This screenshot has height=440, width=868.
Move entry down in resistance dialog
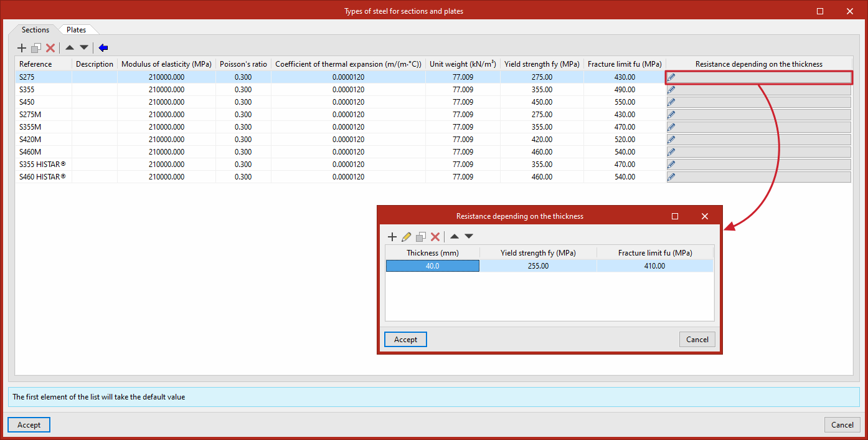pyautogui.click(x=469, y=236)
